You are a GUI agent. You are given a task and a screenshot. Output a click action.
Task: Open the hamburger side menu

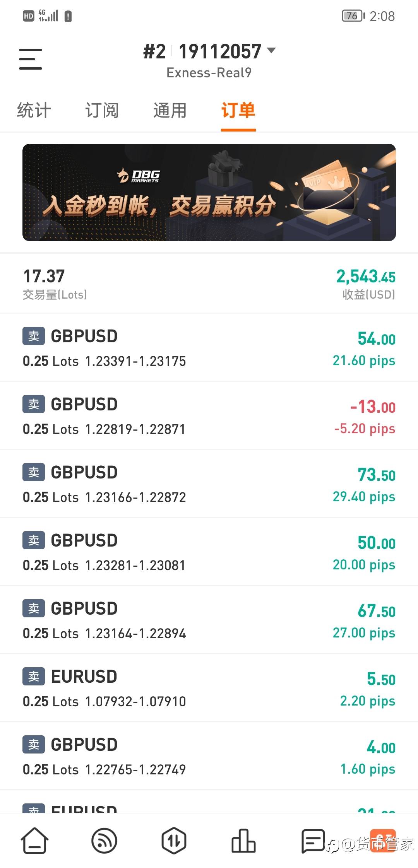click(31, 59)
